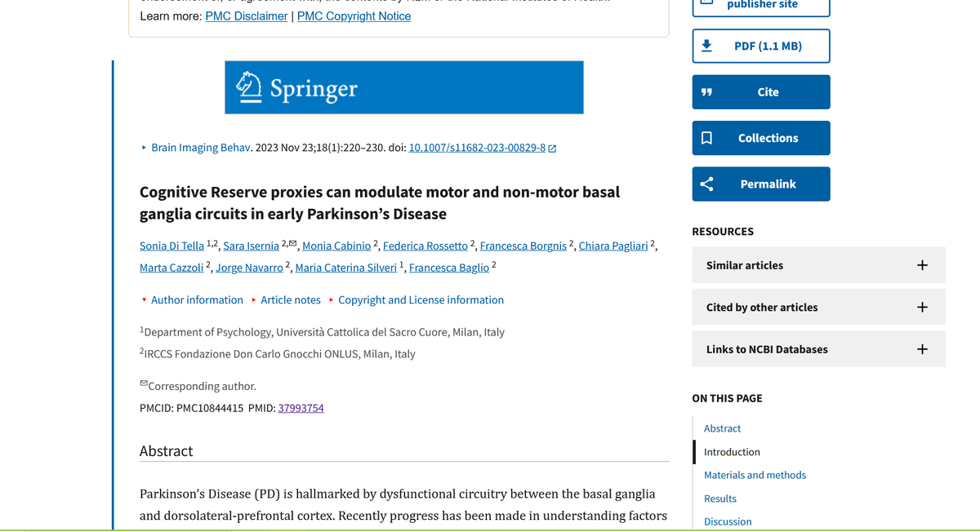This screenshot has height=532, width=980.
Task: Jump to Abstract in page navigation
Action: pyautogui.click(x=722, y=428)
